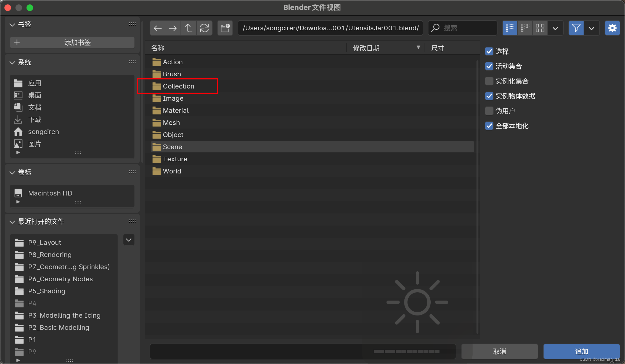Select Collection folder in file browser
This screenshot has width=625, height=364.
click(178, 86)
